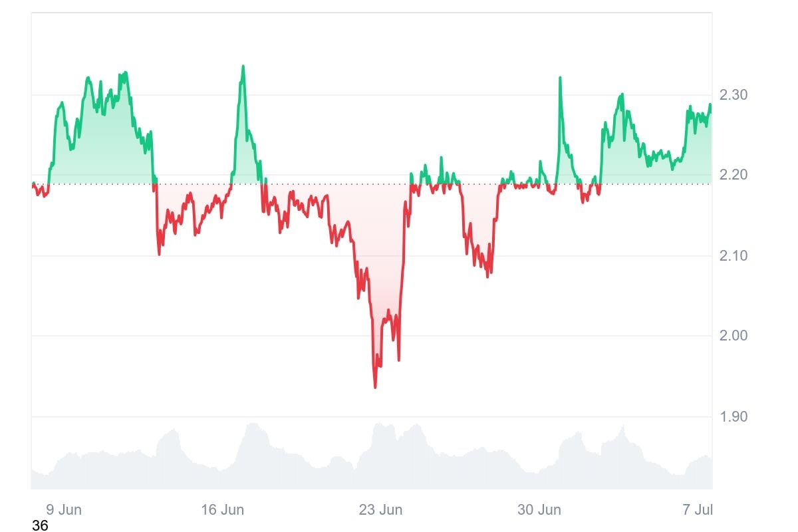Click the tallest green peak after 16 Jun

click(243, 66)
